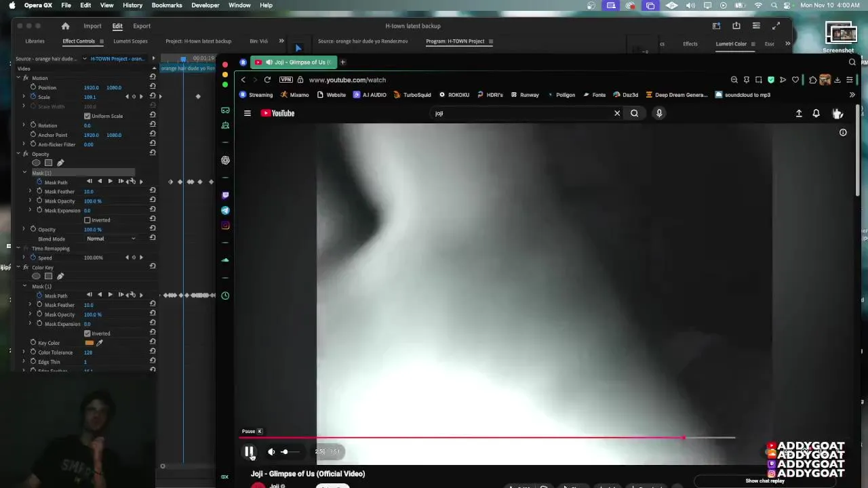Toggle animation stopwatch for Rotation
The image size is (868, 488).
click(33, 125)
